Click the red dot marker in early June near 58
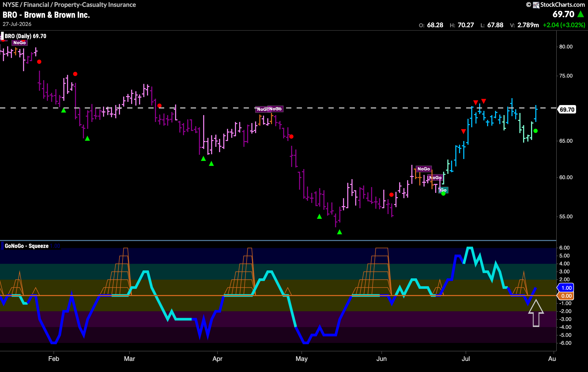The height and width of the screenshot is (372, 588). 391,195
